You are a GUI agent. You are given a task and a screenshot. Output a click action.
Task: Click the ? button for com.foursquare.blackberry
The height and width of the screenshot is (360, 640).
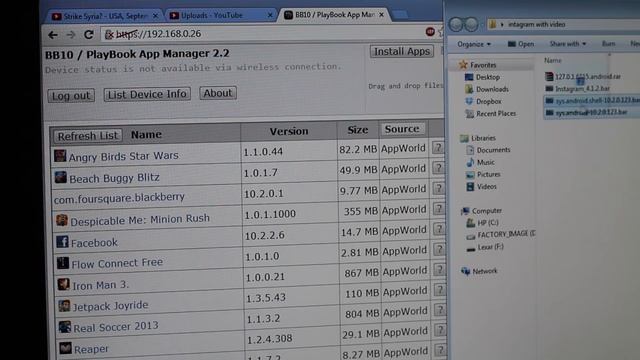coord(438,188)
